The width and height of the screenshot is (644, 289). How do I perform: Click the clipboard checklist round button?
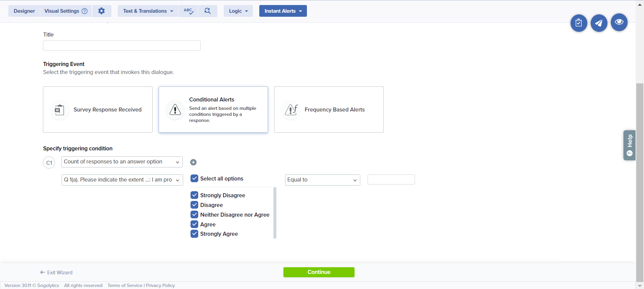(579, 23)
